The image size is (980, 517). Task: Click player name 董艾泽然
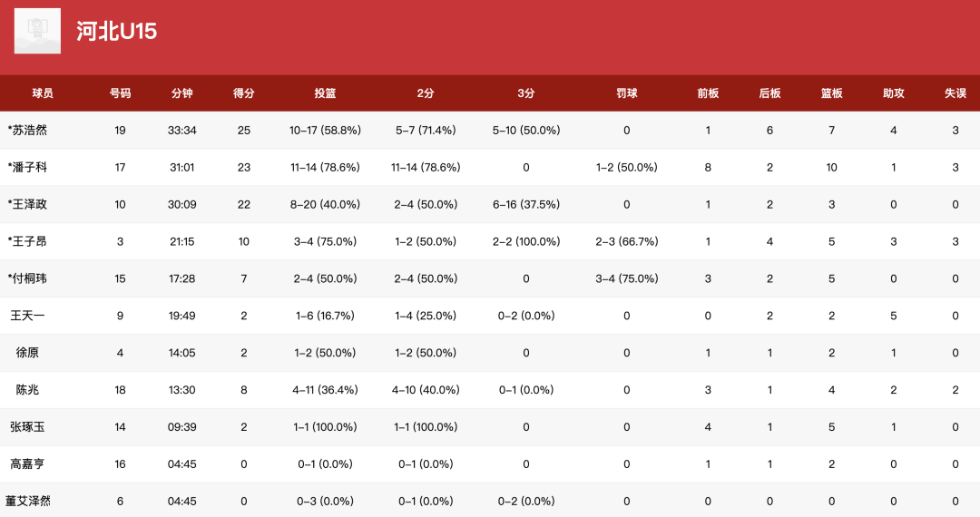pos(28,502)
